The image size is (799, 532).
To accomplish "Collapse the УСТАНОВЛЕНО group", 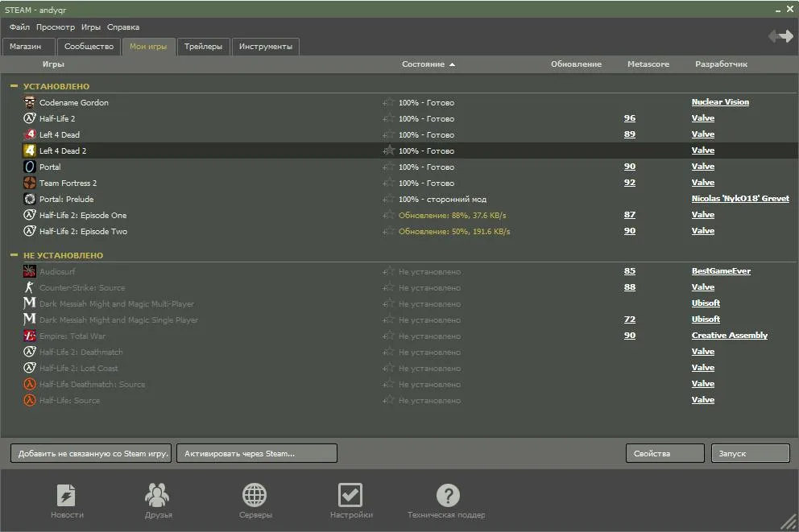I will coord(14,86).
